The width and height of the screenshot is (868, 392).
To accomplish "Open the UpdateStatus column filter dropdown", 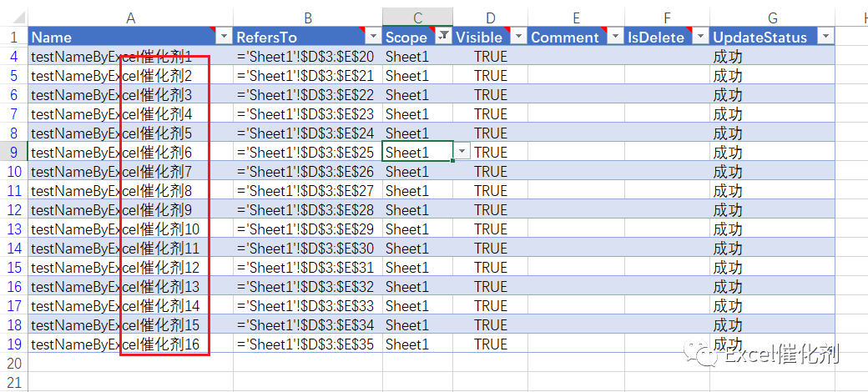I will 825,37.
